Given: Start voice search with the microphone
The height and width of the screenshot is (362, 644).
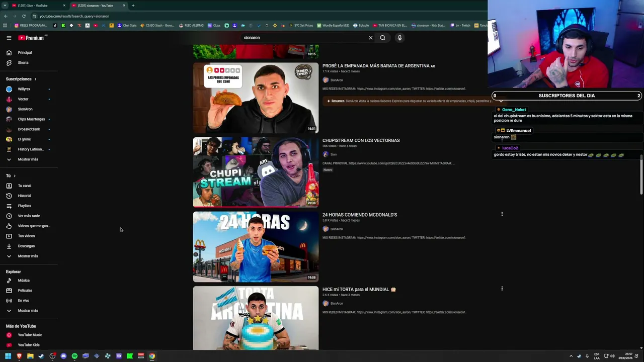Looking at the screenshot, I should pyautogui.click(x=399, y=38).
